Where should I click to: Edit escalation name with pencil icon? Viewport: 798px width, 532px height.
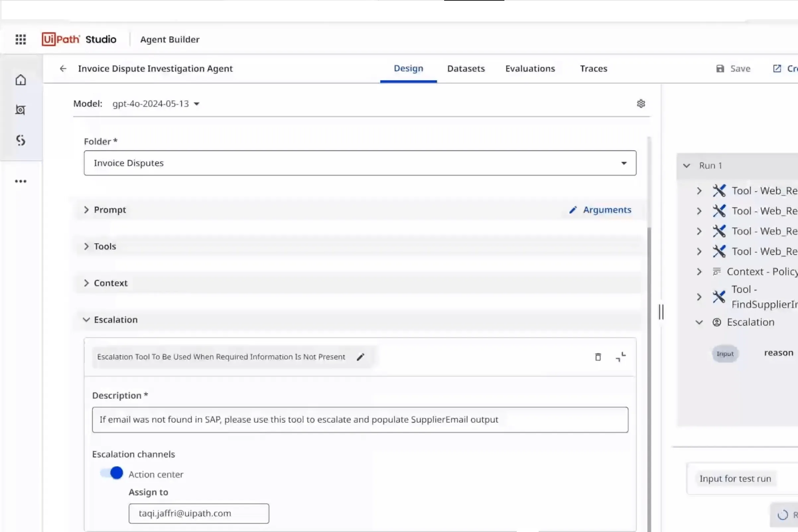coord(360,357)
